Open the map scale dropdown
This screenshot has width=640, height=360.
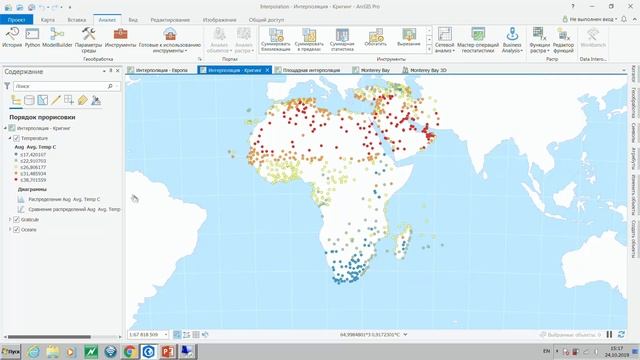[x=166, y=335]
